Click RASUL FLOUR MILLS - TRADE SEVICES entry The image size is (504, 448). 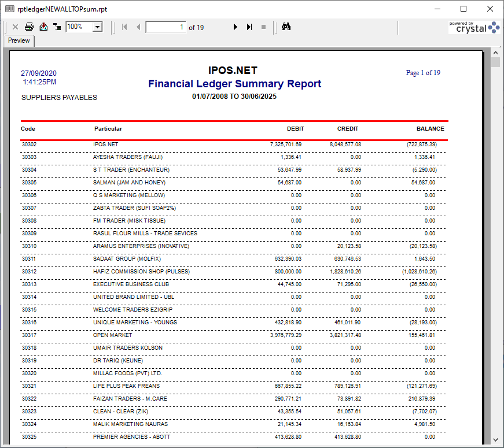pos(145,234)
